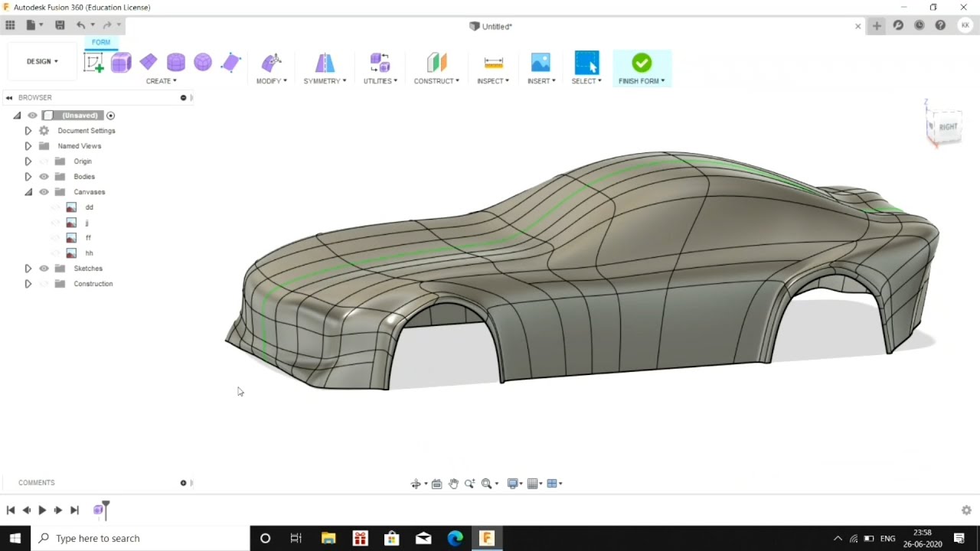Collapse the Canvases node

click(x=28, y=192)
